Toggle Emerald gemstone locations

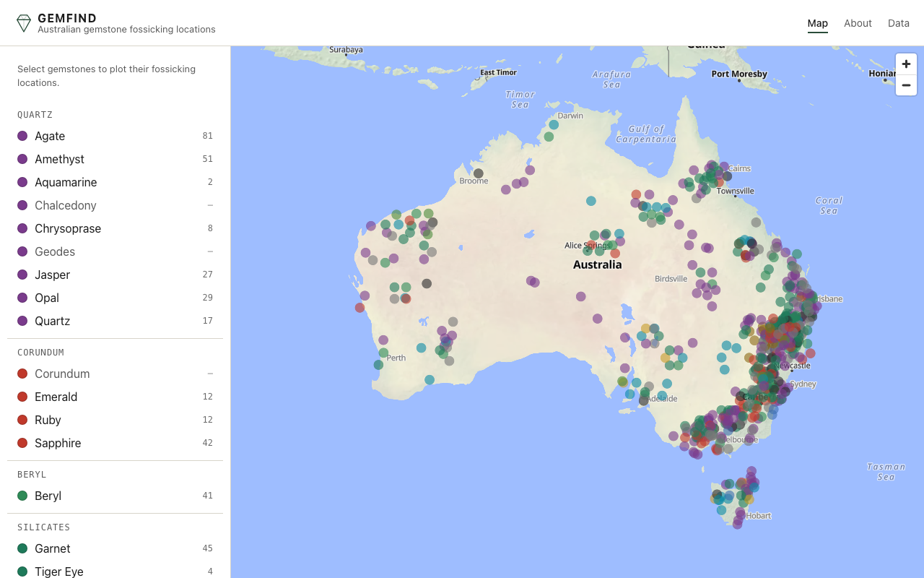(115, 397)
